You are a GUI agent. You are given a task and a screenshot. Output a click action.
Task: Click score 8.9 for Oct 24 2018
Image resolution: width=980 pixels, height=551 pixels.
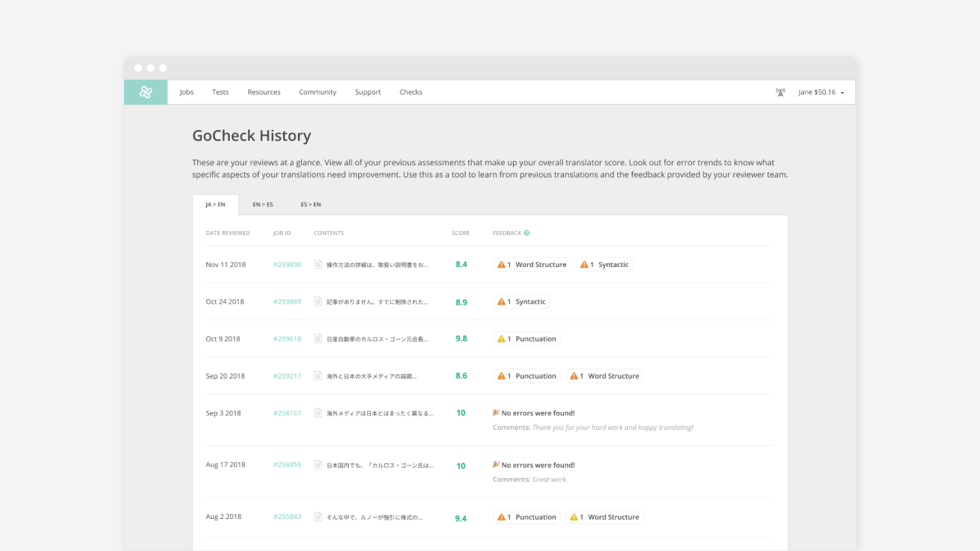[461, 302]
